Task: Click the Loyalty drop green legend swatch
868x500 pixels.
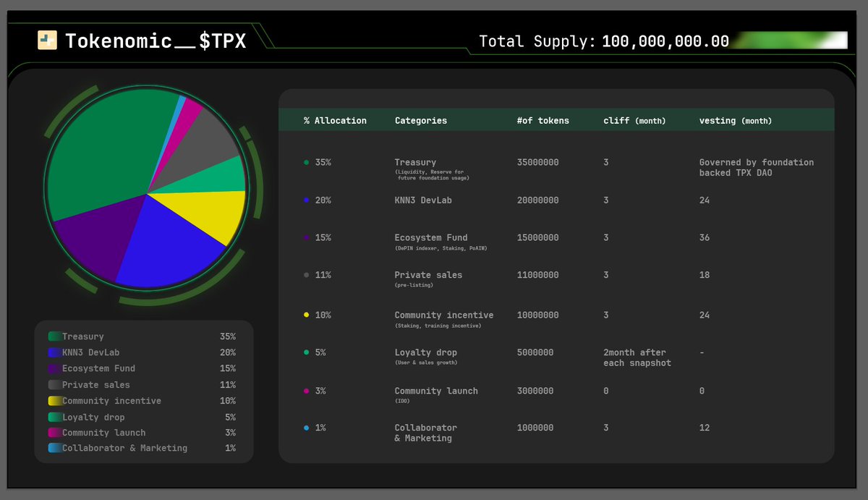Action: point(54,418)
